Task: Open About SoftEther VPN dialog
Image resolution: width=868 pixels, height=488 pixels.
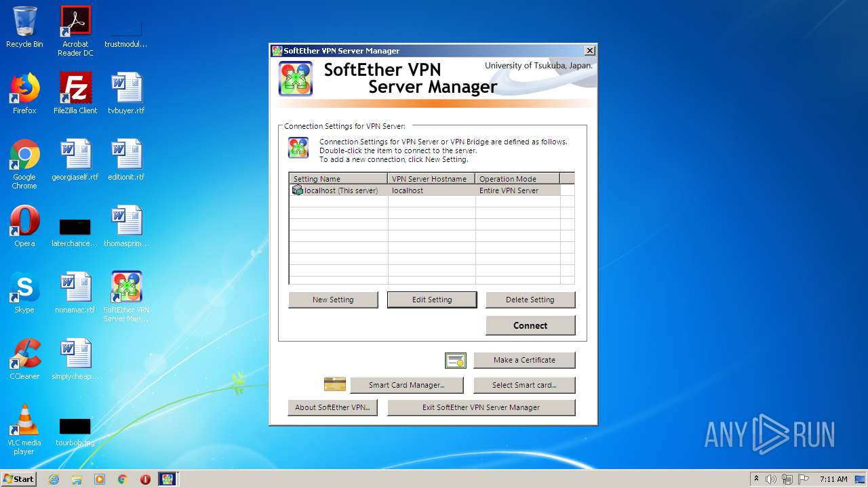Action: pyautogui.click(x=333, y=407)
